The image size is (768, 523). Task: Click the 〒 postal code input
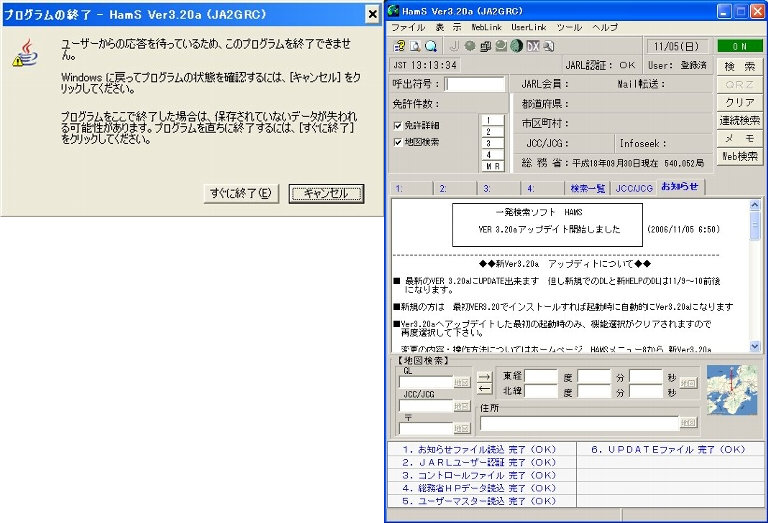pyautogui.click(x=426, y=429)
